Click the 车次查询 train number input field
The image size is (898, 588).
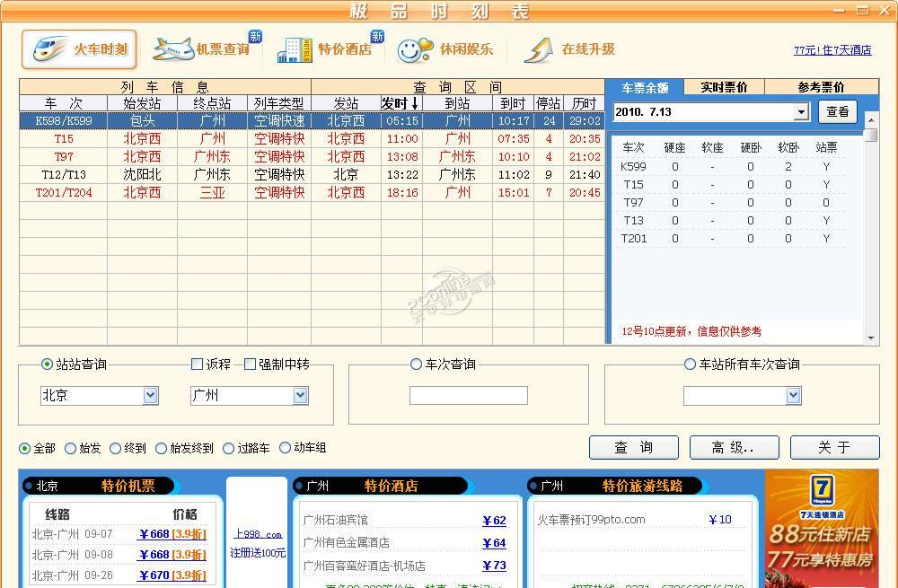(x=469, y=396)
